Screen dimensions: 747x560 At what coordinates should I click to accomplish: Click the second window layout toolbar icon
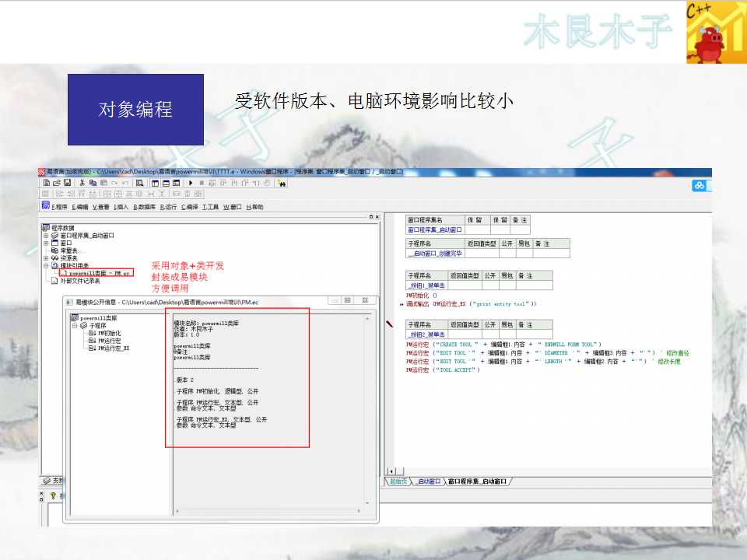coord(166,183)
